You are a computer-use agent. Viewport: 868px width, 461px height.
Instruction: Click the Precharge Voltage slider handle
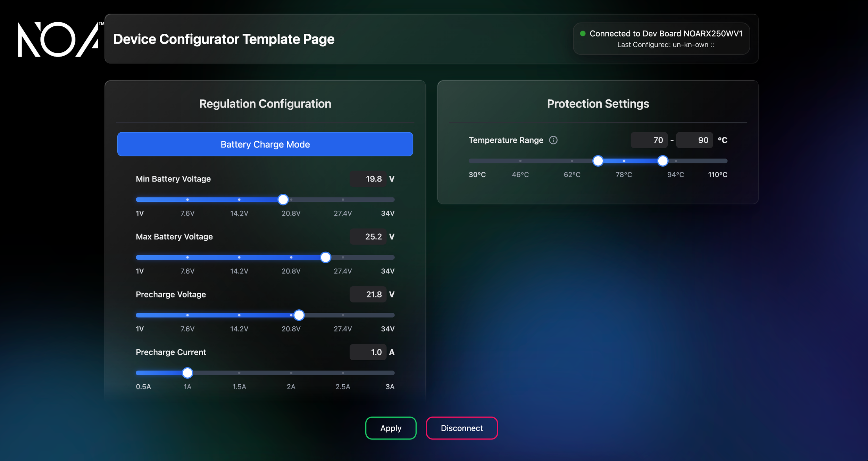click(x=299, y=315)
